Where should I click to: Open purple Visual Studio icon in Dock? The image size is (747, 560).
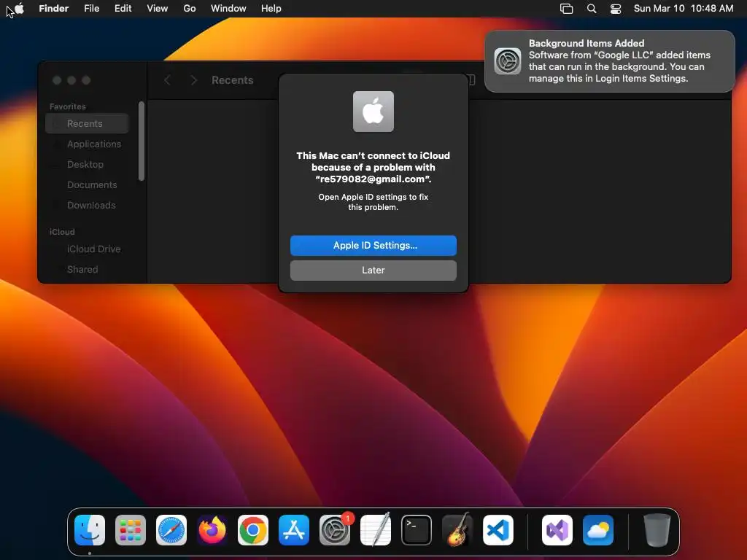point(557,530)
